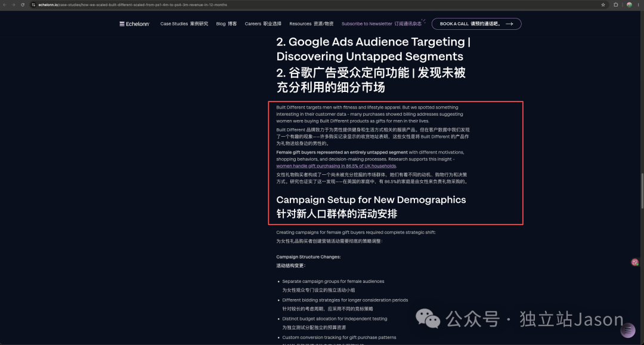This screenshot has width=644, height=345.
Task: Open the Case Studies nav item
Action: point(184,24)
